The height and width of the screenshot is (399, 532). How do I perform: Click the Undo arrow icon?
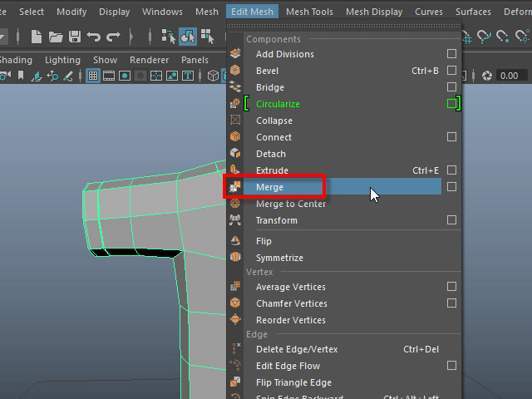point(94,37)
